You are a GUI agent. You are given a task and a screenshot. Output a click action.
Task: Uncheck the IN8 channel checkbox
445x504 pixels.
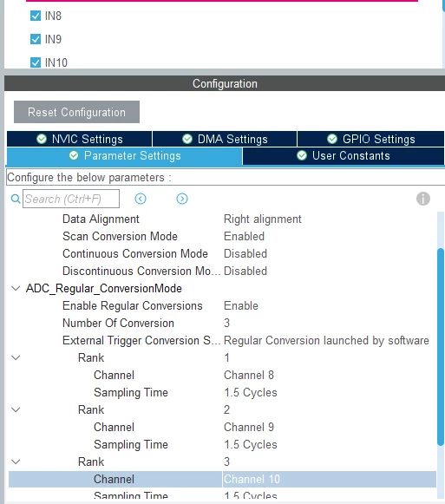click(36, 16)
